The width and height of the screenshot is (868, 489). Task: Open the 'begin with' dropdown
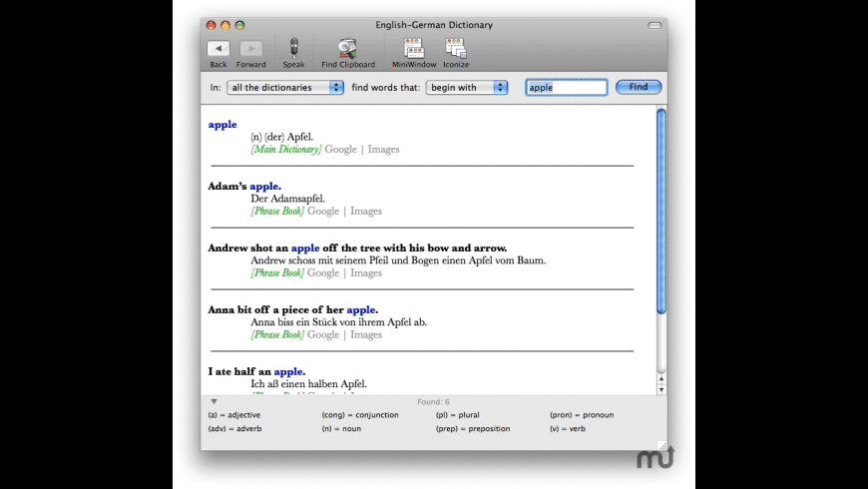click(467, 88)
